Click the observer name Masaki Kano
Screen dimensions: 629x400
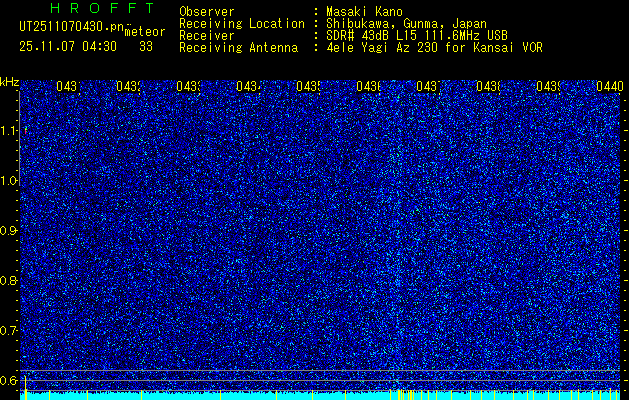pos(364,12)
